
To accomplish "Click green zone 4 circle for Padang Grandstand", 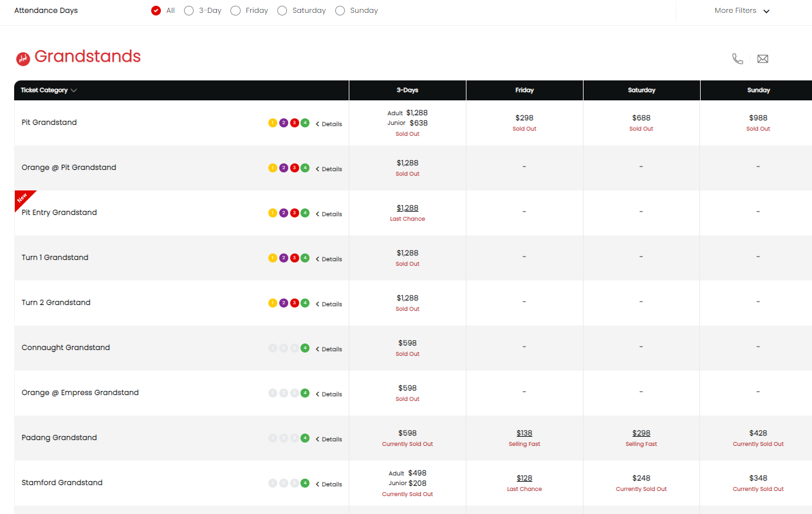I will pos(305,438).
